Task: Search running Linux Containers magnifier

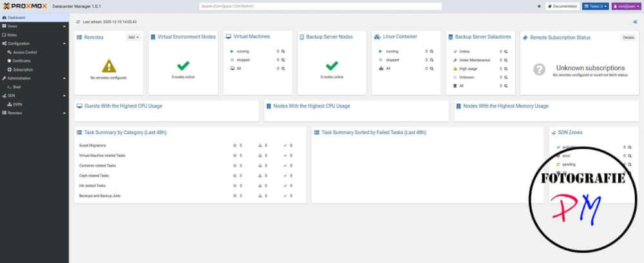Action: (431, 52)
